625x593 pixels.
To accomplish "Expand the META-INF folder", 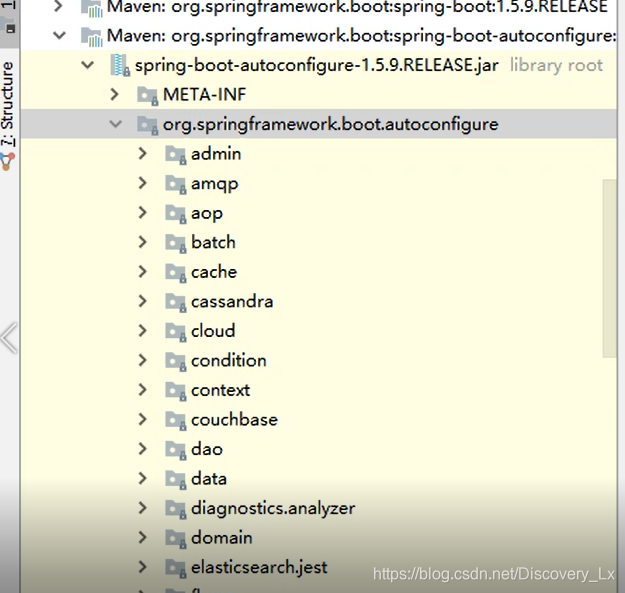I will 115,94.
